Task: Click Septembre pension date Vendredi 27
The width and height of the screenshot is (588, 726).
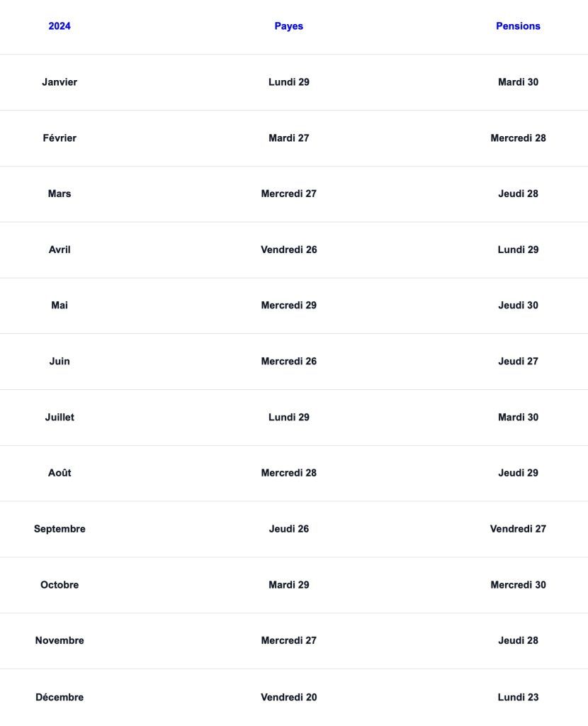Action: [x=518, y=529]
